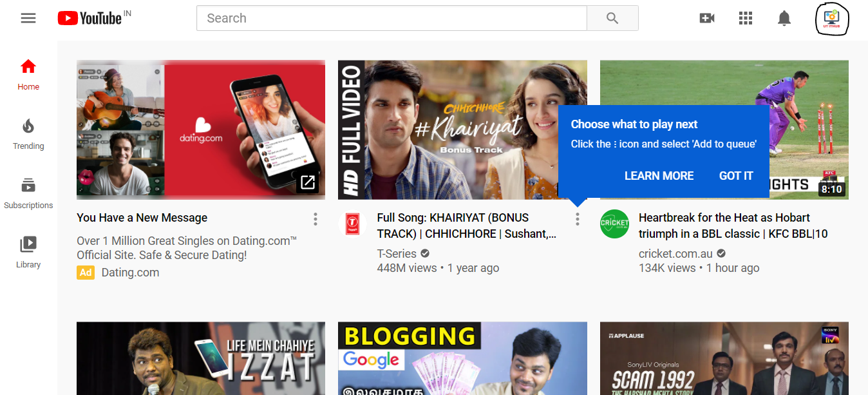Open the Blogging Google video thumbnail
This screenshot has height=395, width=868.
pyautogui.click(x=462, y=358)
